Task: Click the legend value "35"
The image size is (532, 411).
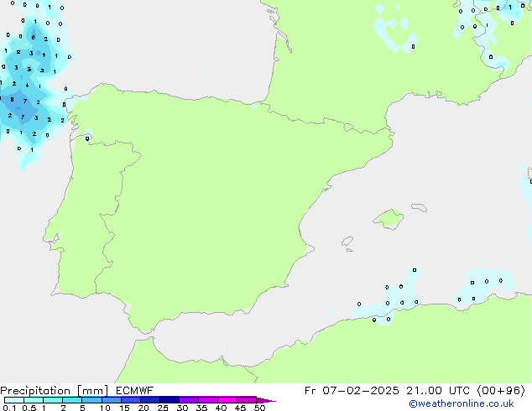Action: (x=201, y=408)
